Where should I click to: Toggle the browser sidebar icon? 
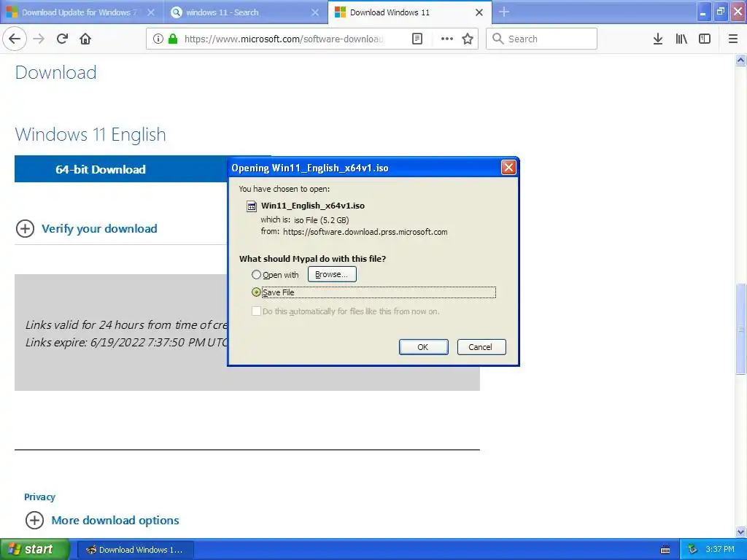(x=705, y=39)
